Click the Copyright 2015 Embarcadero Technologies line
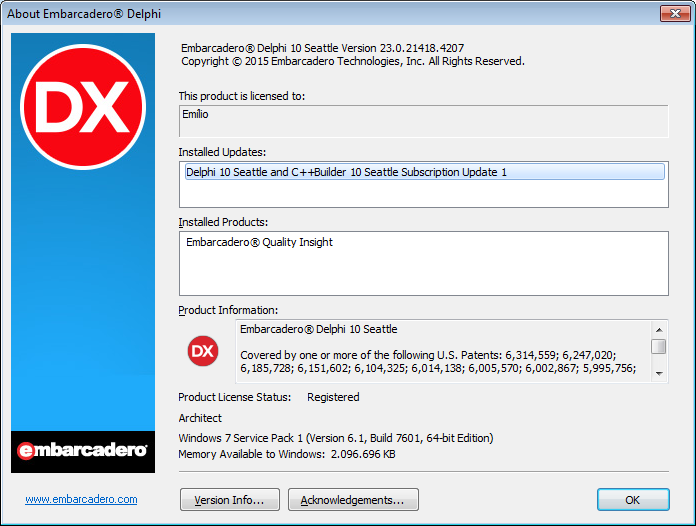 (353, 61)
